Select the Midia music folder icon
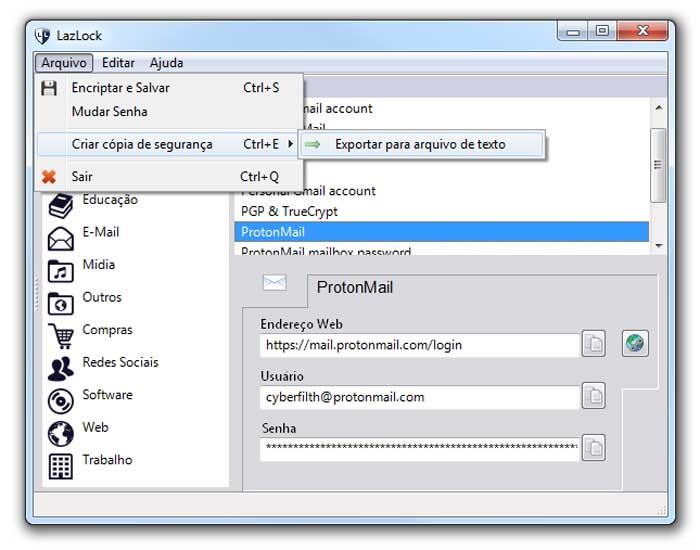The width and height of the screenshot is (700, 550). point(61,271)
